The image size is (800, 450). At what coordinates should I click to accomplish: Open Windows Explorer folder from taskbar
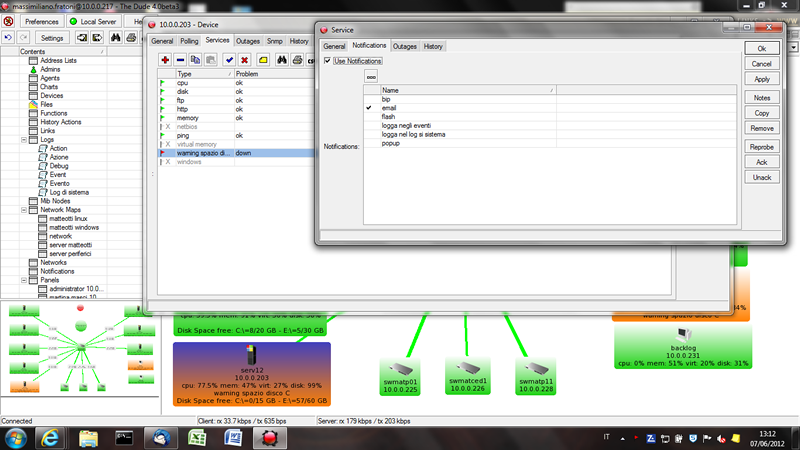pyautogui.click(x=88, y=438)
